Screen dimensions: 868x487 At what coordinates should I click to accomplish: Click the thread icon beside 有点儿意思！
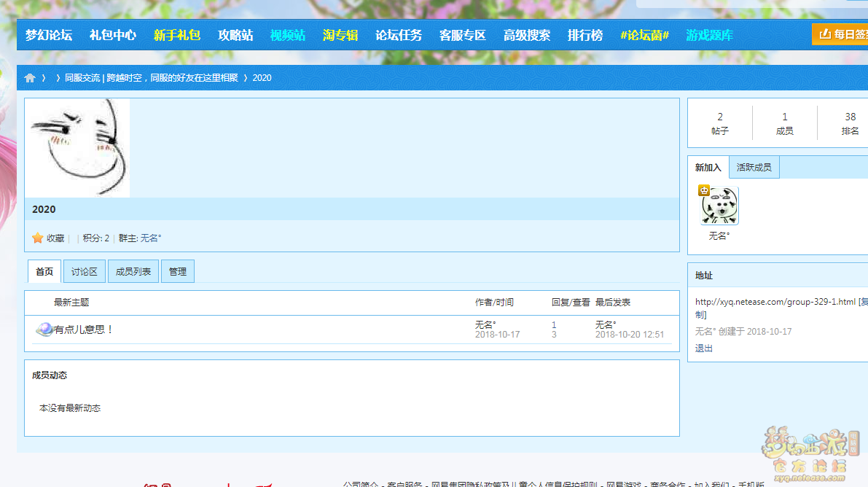(44, 329)
